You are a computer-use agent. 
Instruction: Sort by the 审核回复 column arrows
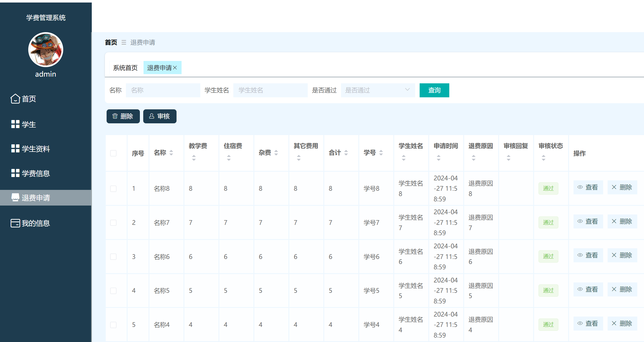[x=509, y=158]
